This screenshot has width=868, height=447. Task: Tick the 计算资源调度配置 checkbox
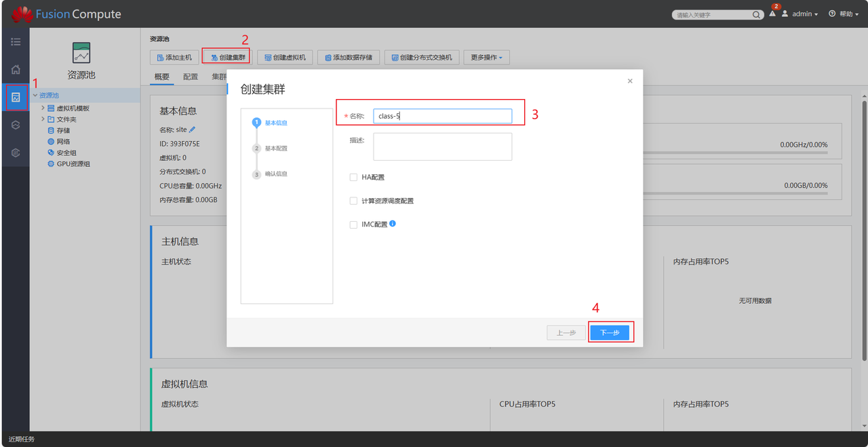[353, 201]
